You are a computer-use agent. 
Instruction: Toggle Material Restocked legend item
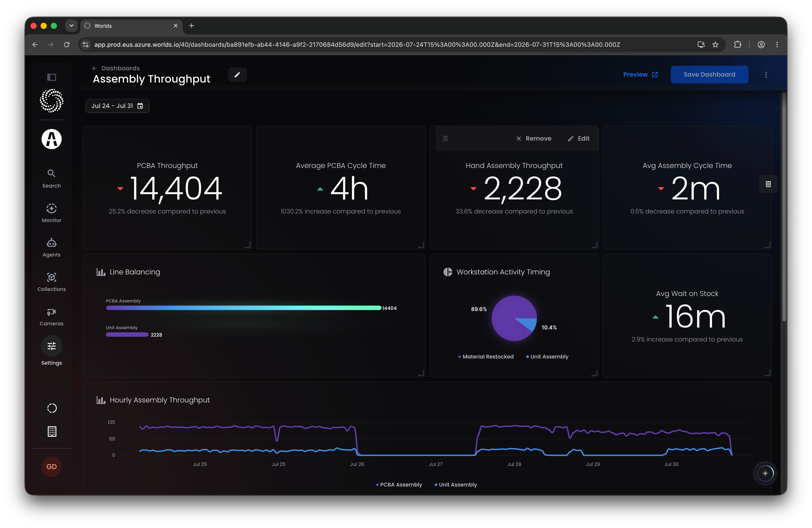(x=486, y=356)
